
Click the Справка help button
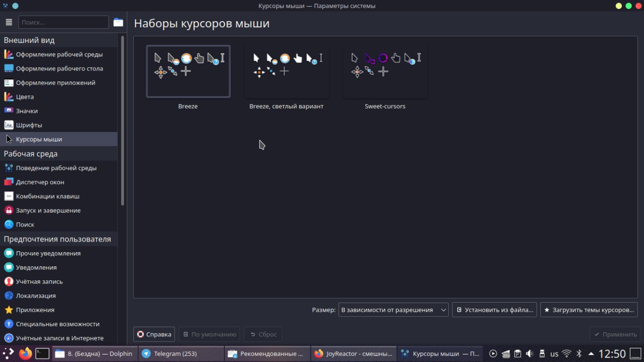(154, 334)
